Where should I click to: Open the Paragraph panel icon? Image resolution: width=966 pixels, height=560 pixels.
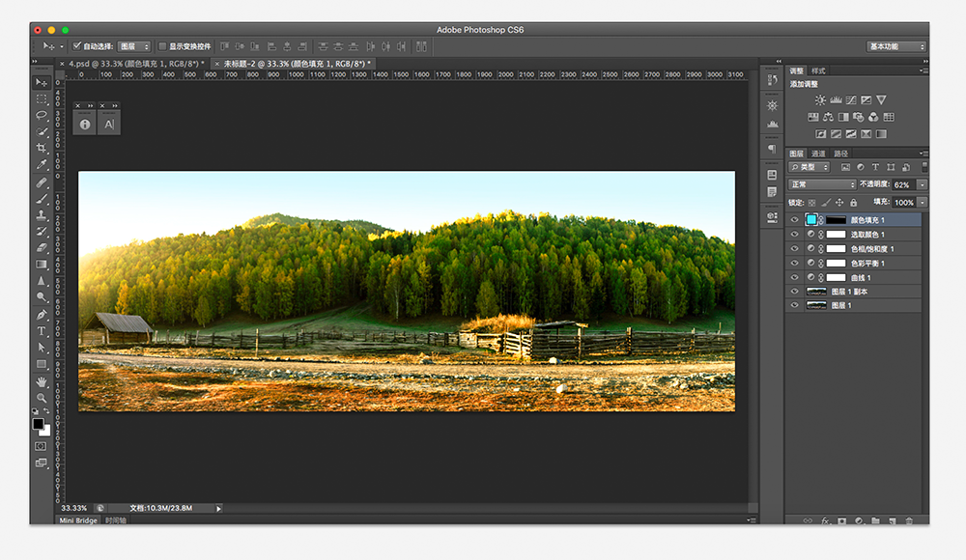point(772,149)
